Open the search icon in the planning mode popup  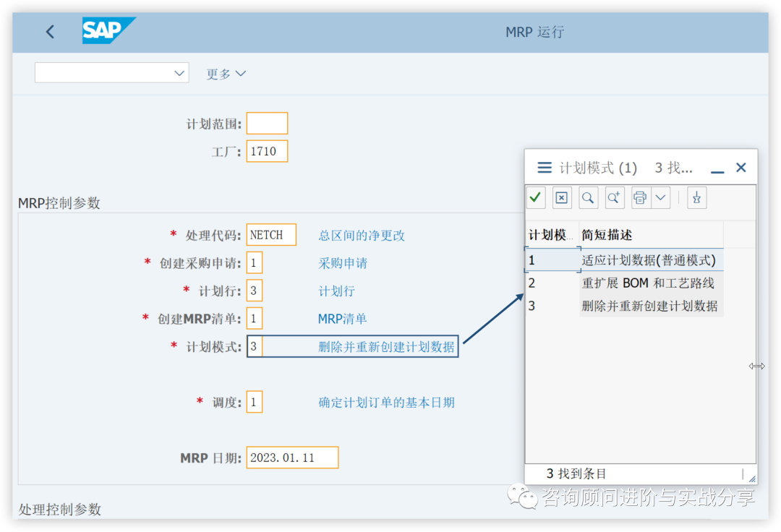click(x=588, y=197)
